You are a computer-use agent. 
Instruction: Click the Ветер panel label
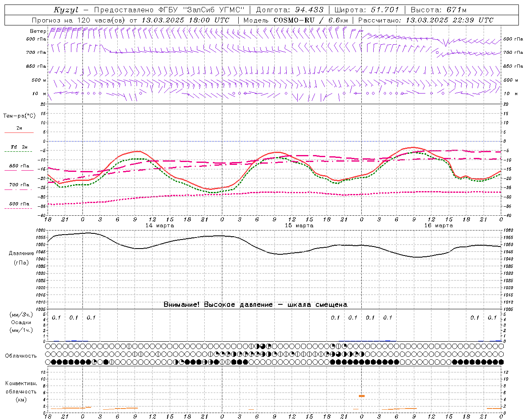tap(38, 31)
